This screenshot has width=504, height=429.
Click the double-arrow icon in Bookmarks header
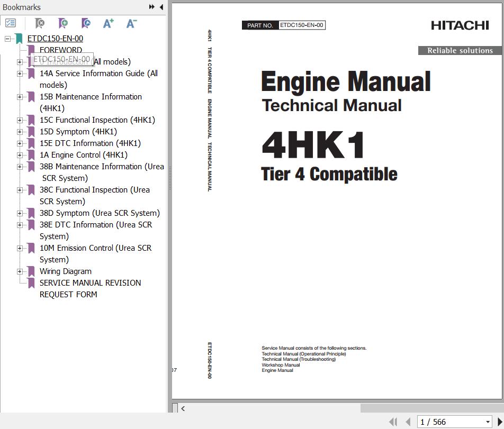click(152, 7)
